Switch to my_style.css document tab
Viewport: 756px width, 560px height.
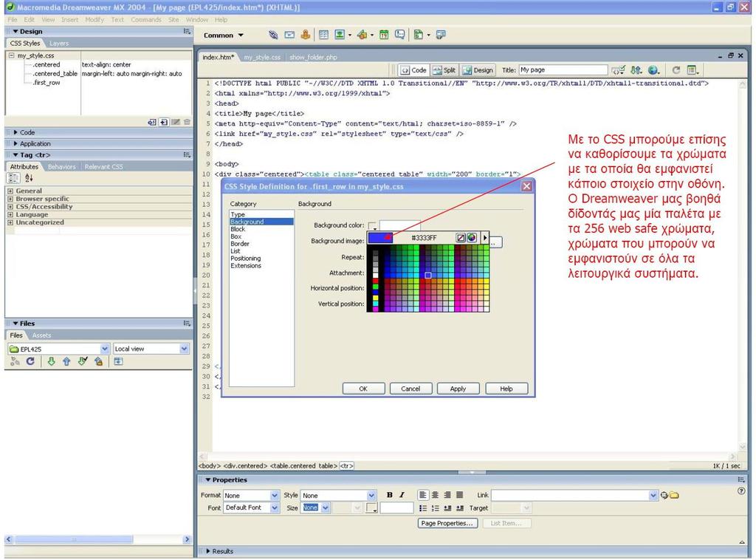262,57
